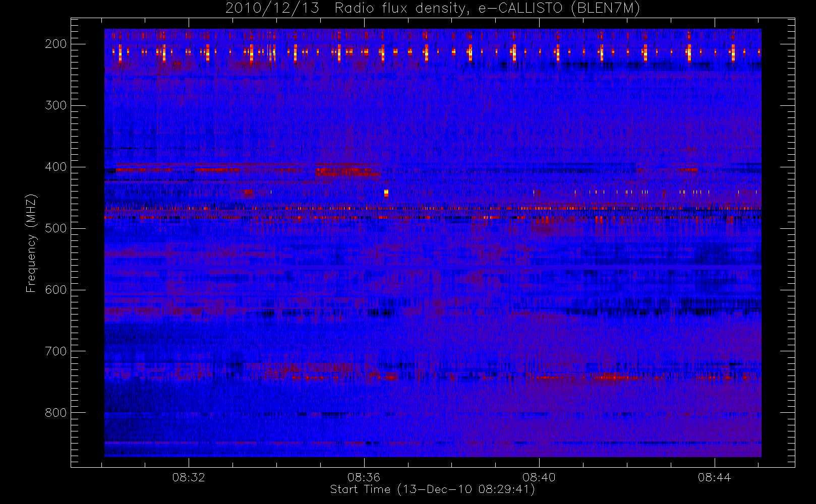Click the 500 frequency tick label
Viewport: 816px width, 504px height.
56,228
